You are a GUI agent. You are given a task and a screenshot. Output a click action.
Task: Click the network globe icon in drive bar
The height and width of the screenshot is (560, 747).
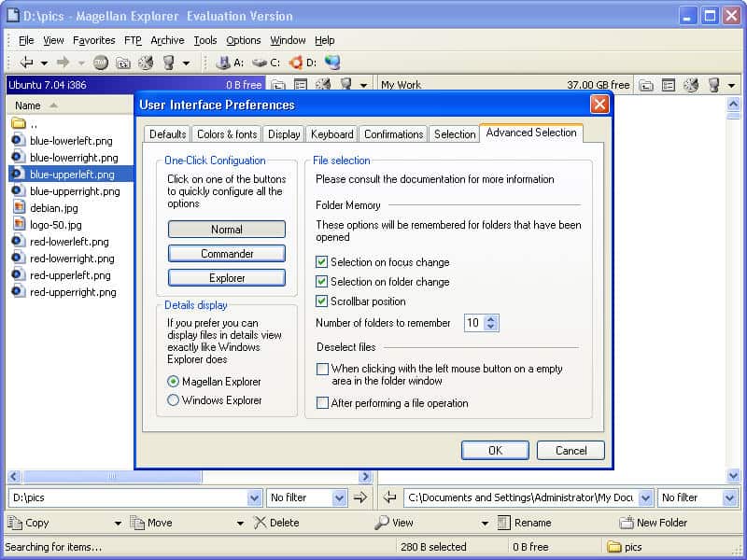332,63
